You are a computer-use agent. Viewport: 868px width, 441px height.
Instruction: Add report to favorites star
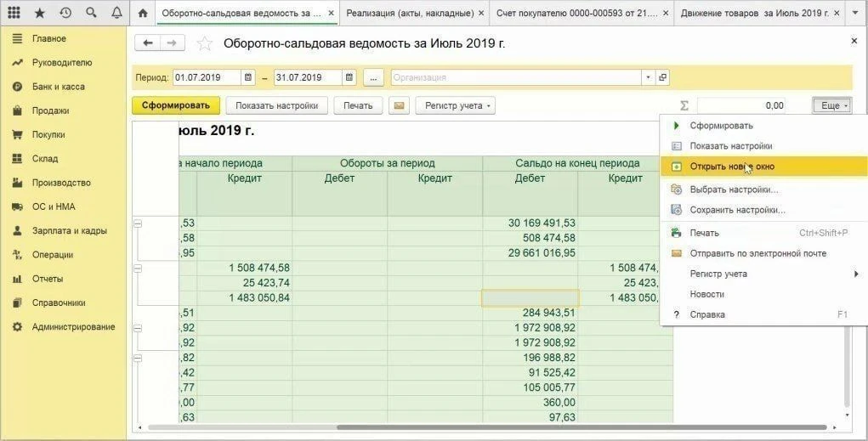205,43
